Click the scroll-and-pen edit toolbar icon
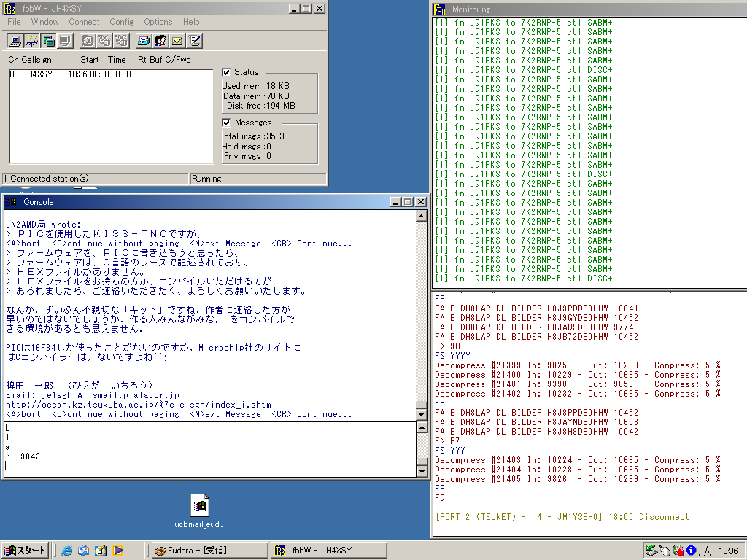Image resolution: width=747 pixels, height=560 pixels. (x=194, y=41)
